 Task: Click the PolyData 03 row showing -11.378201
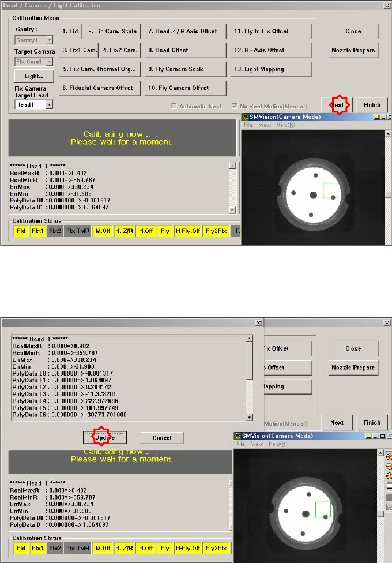click(x=64, y=394)
